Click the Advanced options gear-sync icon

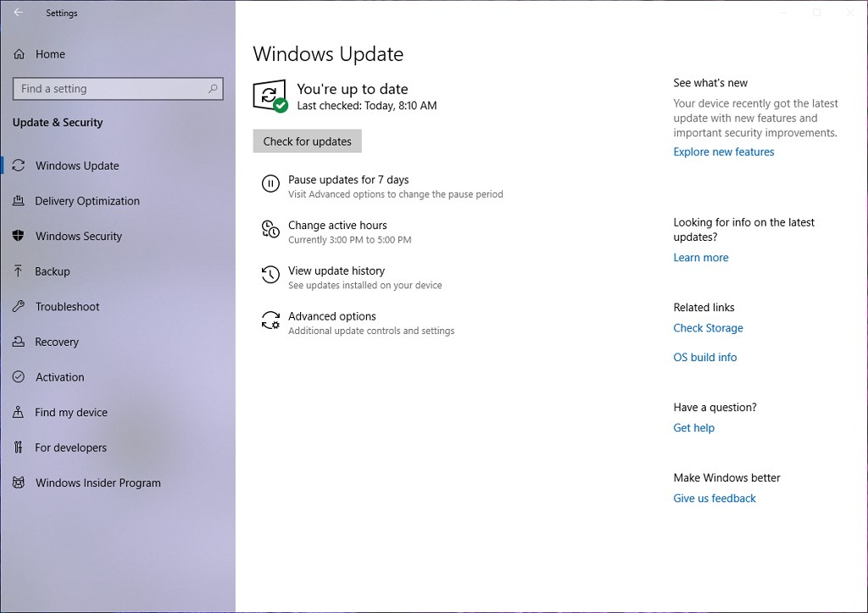click(x=270, y=320)
